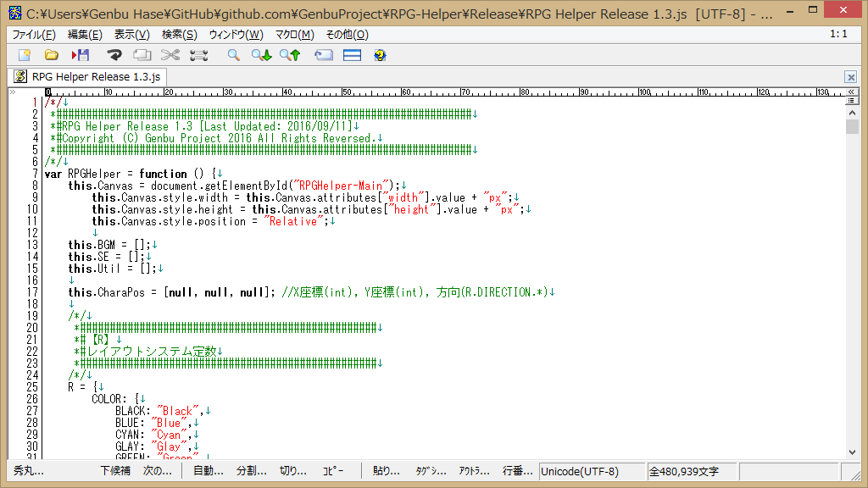Open the ファイル(F) menu
The image size is (868, 488).
[34, 35]
